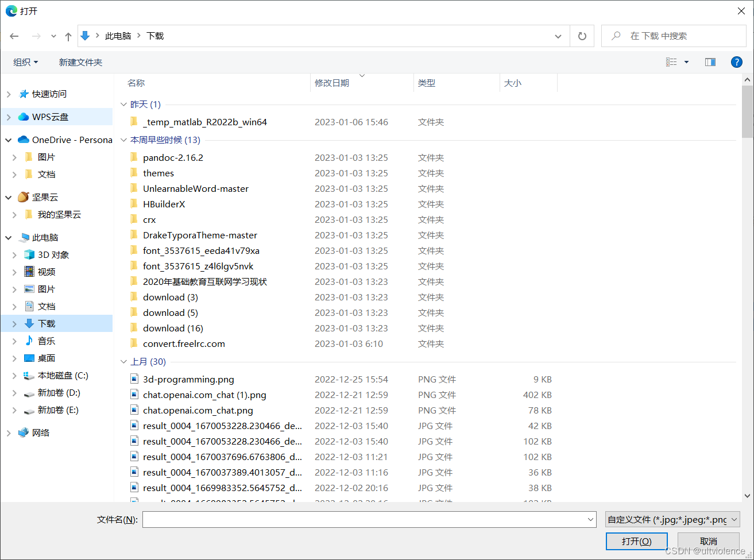Click the 3D 对象 cube icon
The image size is (754, 560).
[x=29, y=254]
